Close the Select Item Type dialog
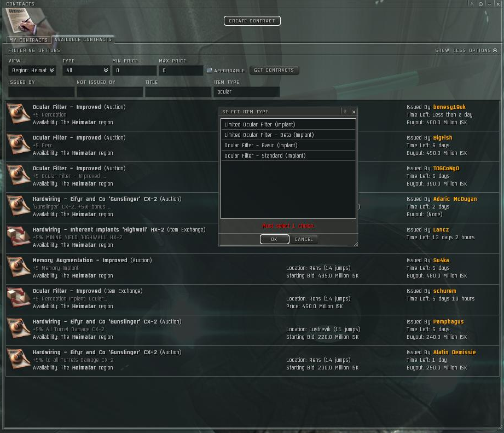Viewport: 504px width, 433px height. 354,112
